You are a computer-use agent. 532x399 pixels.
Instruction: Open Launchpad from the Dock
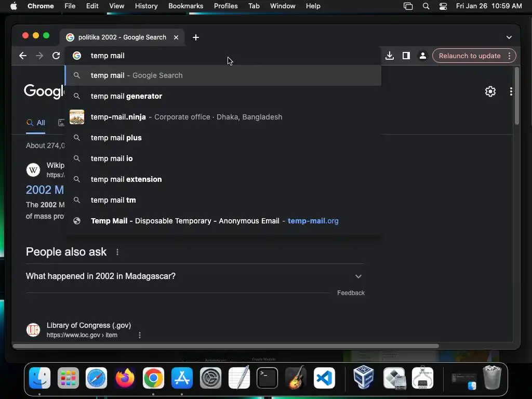pos(68,378)
